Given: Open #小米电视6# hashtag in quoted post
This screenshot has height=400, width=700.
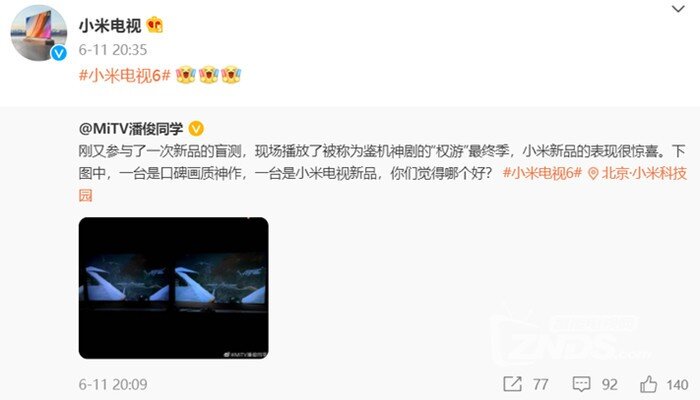Looking at the screenshot, I should pyautogui.click(x=542, y=173).
